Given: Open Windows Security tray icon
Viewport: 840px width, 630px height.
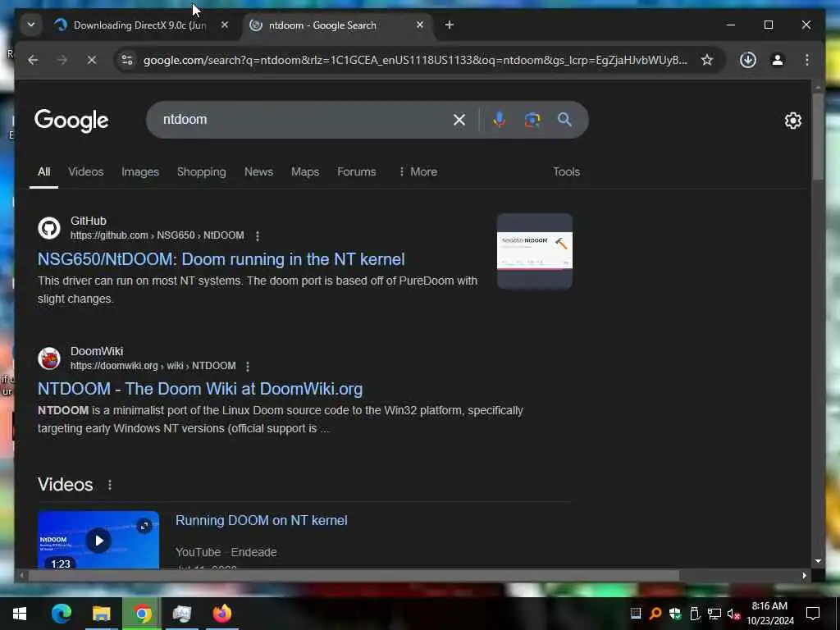Looking at the screenshot, I should (x=675, y=614).
